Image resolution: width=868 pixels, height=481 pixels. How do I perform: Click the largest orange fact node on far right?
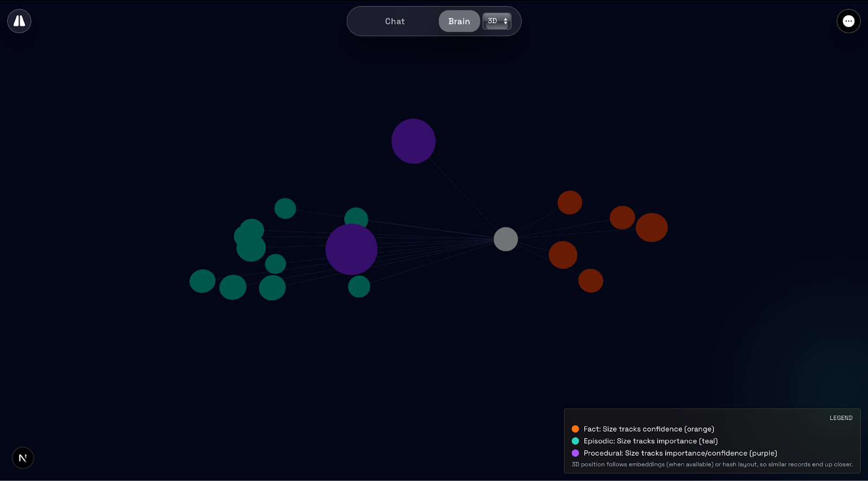coord(652,227)
